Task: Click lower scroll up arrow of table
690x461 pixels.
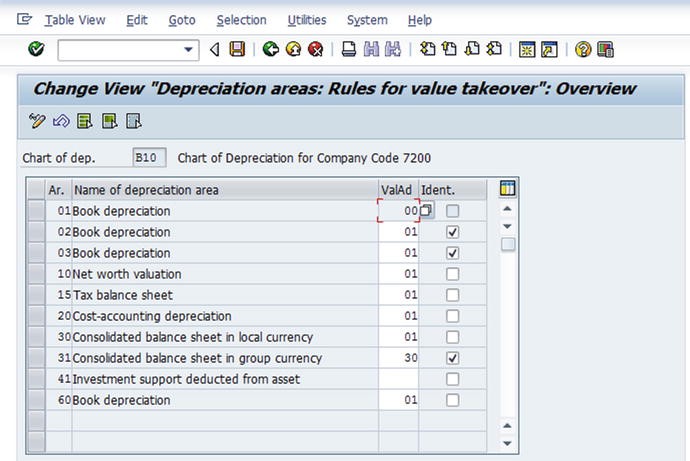Action: point(507,425)
